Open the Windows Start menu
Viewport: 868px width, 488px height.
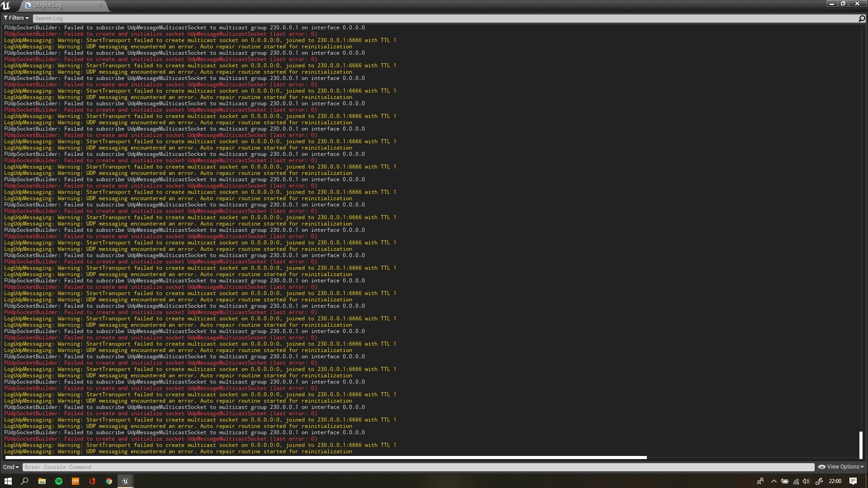pos(8,481)
